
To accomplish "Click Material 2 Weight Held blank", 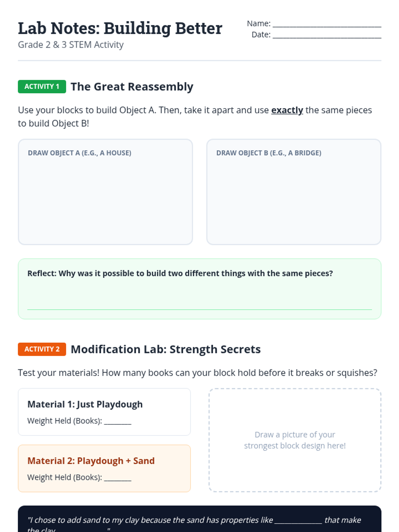I will pos(118,478).
